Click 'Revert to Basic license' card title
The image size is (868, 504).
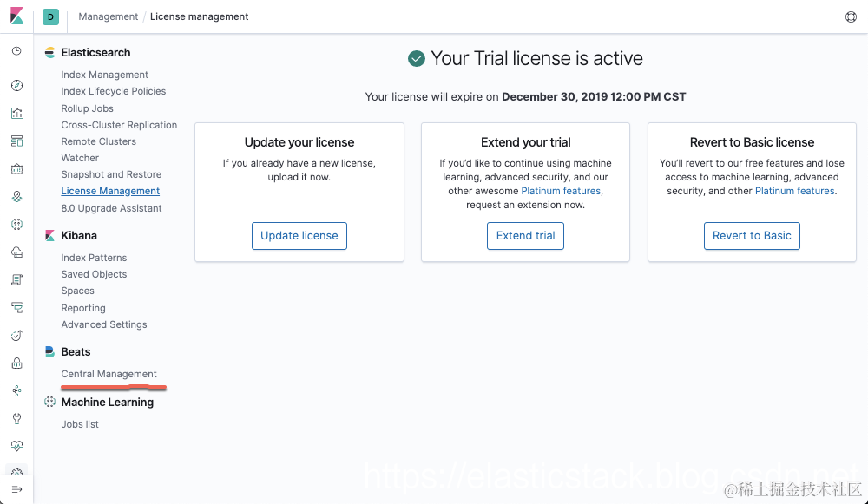pyautogui.click(x=752, y=142)
